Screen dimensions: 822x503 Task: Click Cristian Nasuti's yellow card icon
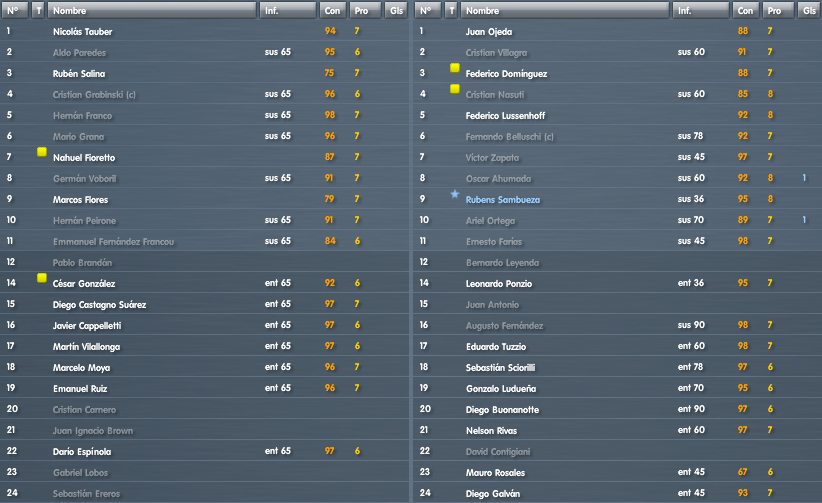[455, 89]
